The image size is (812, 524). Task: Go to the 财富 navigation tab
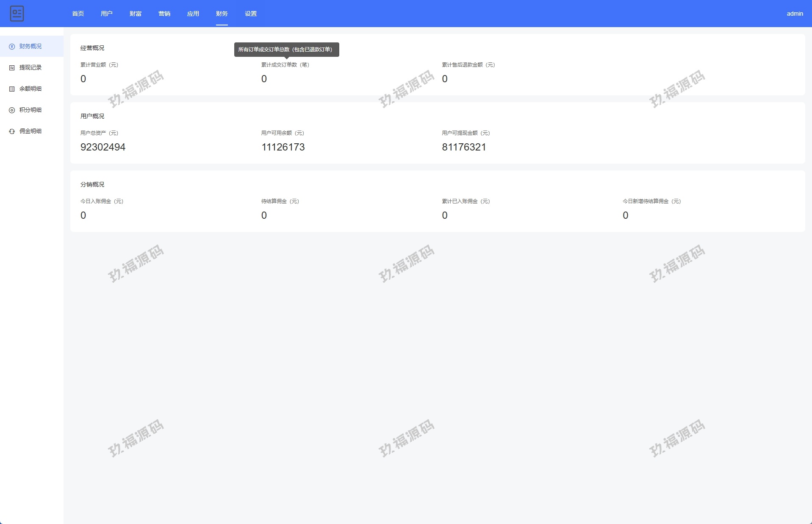[x=136, y=14]
